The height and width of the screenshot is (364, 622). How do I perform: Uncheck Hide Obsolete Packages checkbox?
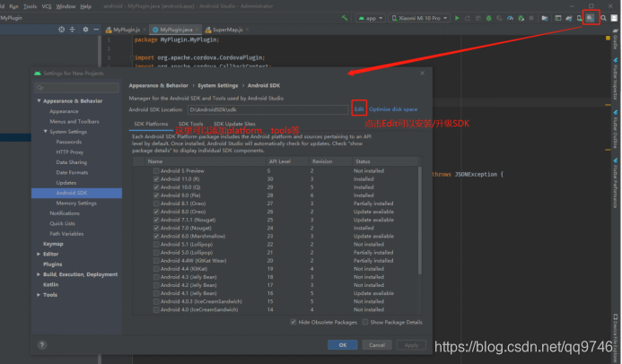coord(293,322)
